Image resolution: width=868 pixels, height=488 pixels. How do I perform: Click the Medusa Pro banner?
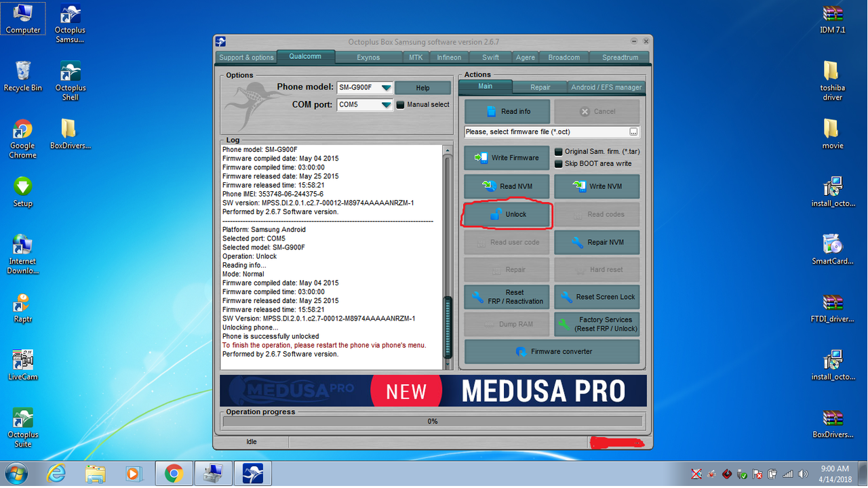coord(433,391)
